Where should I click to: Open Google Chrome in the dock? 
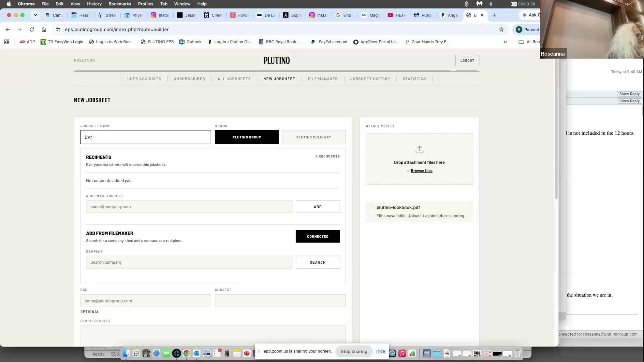pyautogui.click(x=186, y=354)
